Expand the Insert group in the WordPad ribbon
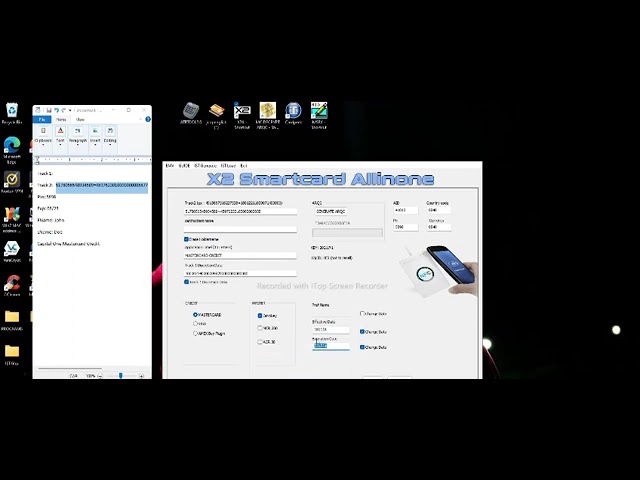This screenshot has height=480, width=640. pos(95,137)
